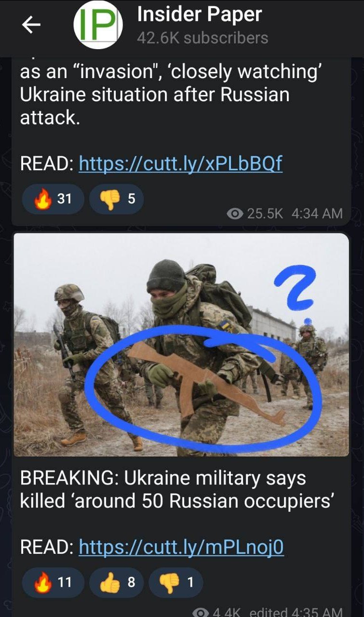Open Insider Paper channel title info
364x617 pixels.
coord(199,14)
